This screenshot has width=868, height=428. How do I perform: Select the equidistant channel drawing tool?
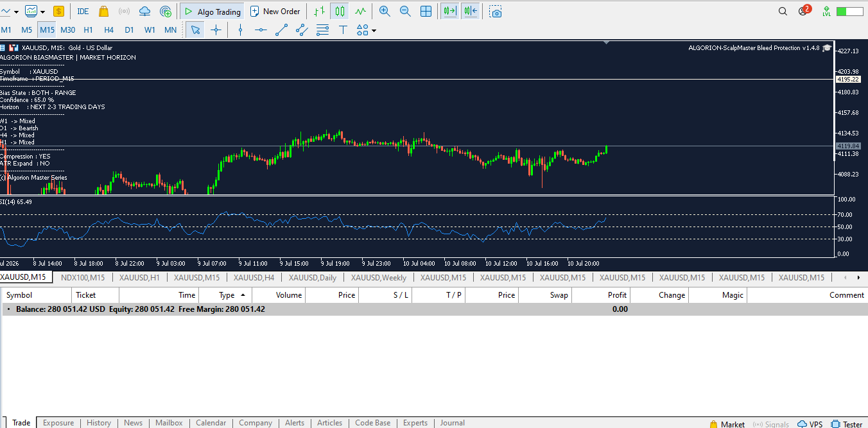coord(302,30)
